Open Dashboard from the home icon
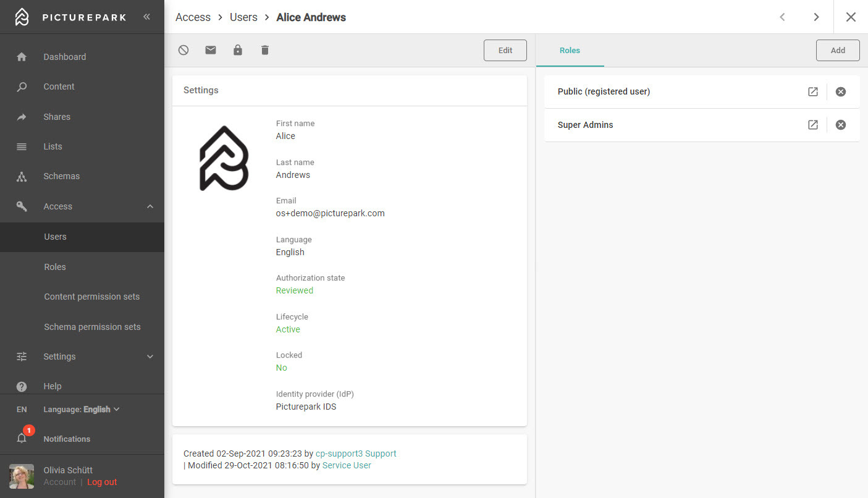Viewport: 868px width, 498px height. (x=22, y=57)
